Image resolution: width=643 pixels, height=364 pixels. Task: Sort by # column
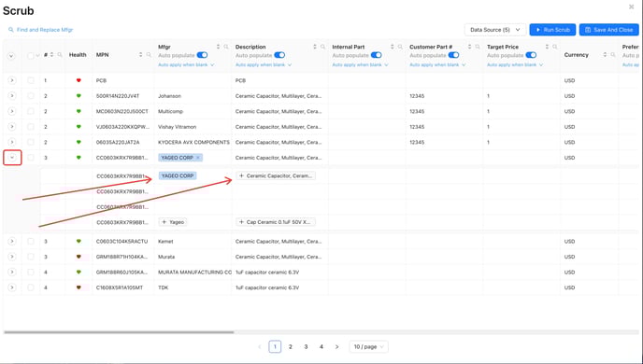[52, 55]
